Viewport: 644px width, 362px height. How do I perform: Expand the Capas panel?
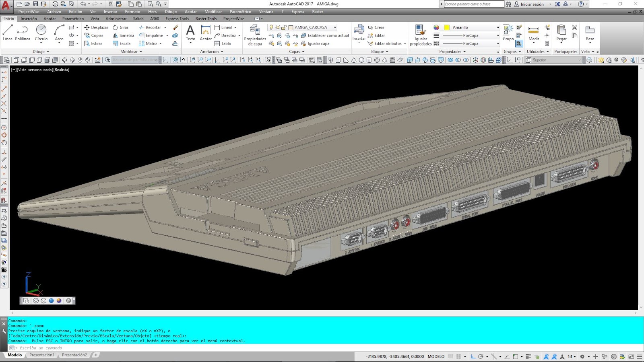297,51
